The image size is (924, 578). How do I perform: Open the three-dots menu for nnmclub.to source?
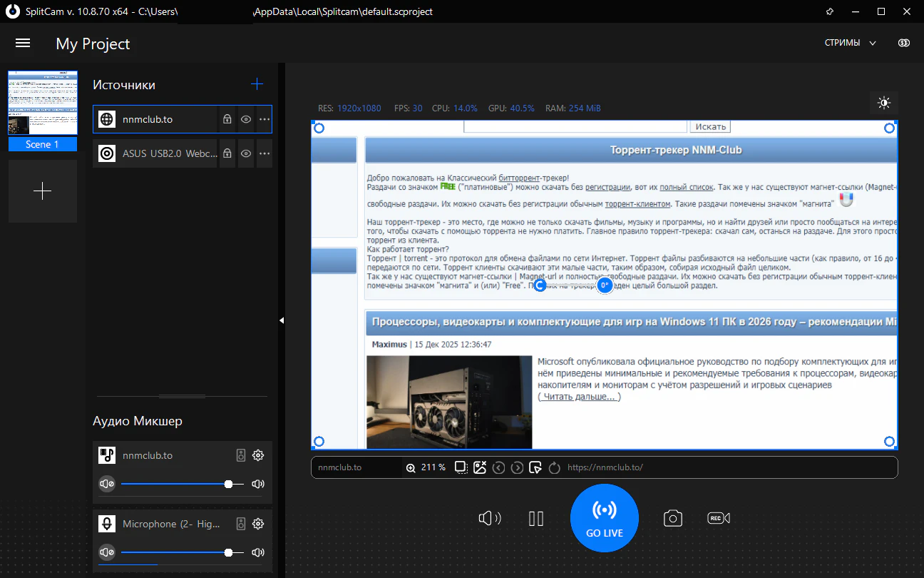click(x=265, y=119)
